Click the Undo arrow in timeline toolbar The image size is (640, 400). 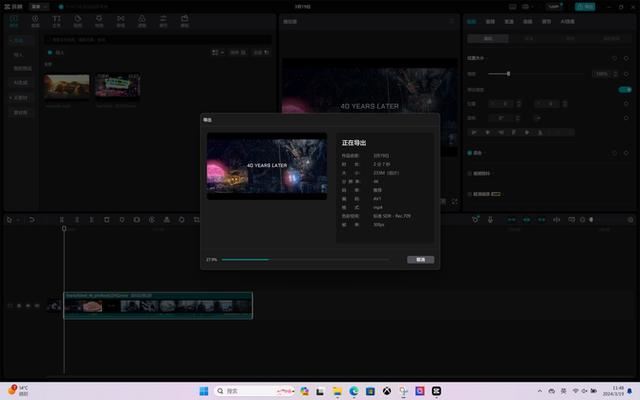pos(32,219)
